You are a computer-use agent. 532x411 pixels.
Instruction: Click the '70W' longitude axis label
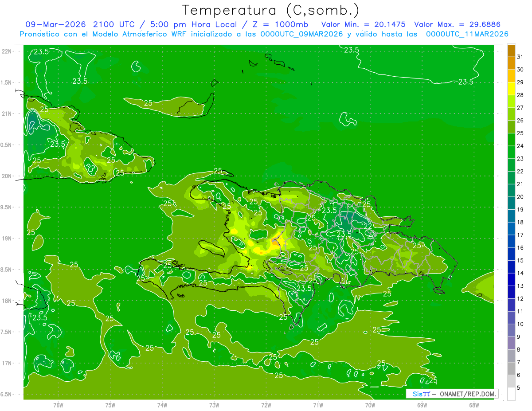pyautogui.click(x=370, y=405)
